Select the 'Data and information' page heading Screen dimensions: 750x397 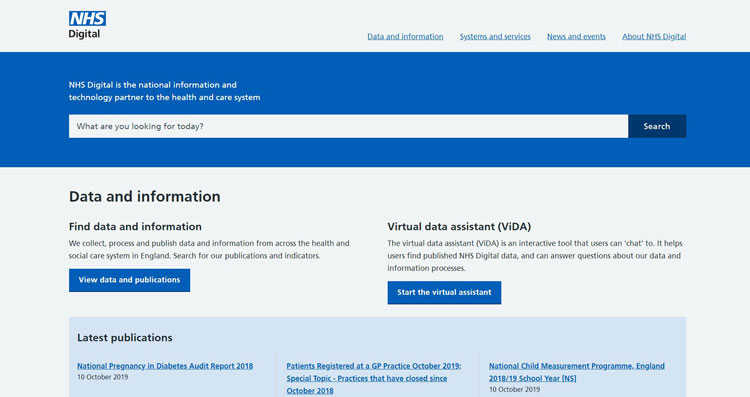[144, 197]
